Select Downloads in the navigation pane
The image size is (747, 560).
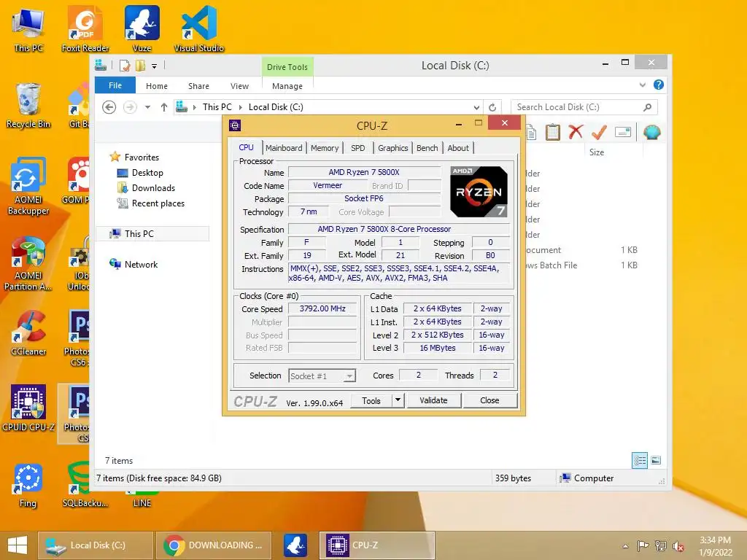pos(153,188)
